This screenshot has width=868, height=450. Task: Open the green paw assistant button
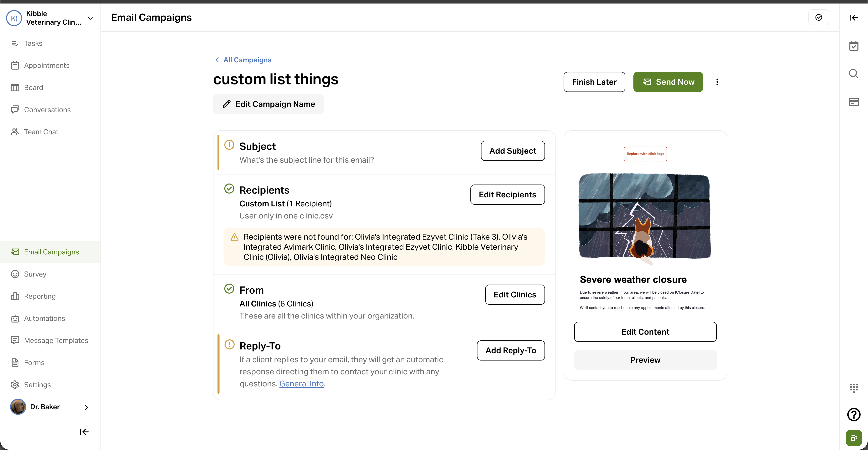(x=853, y=438)
